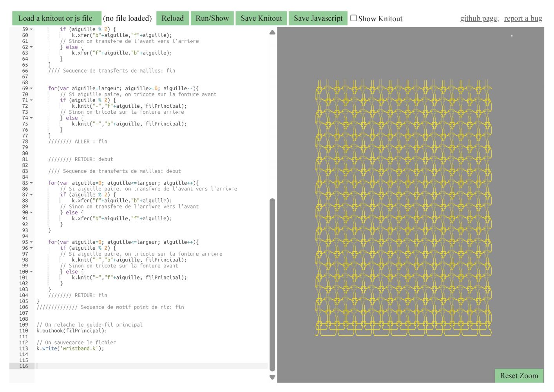
Task: Click comment 'Séquence de motif point de riz: fin'
Action: [x=132, y=307]
